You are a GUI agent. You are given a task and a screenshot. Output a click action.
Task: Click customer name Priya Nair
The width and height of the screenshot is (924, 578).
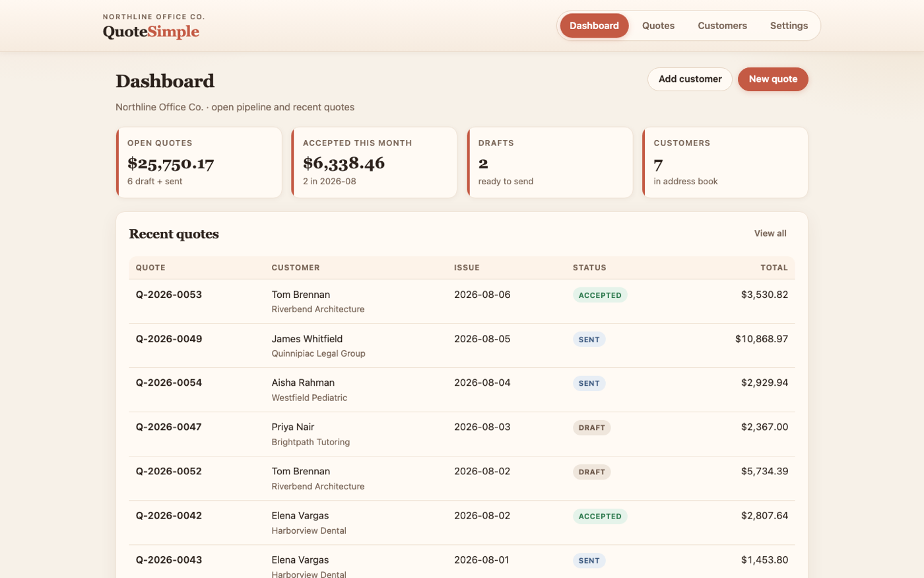tap(292, 427)
